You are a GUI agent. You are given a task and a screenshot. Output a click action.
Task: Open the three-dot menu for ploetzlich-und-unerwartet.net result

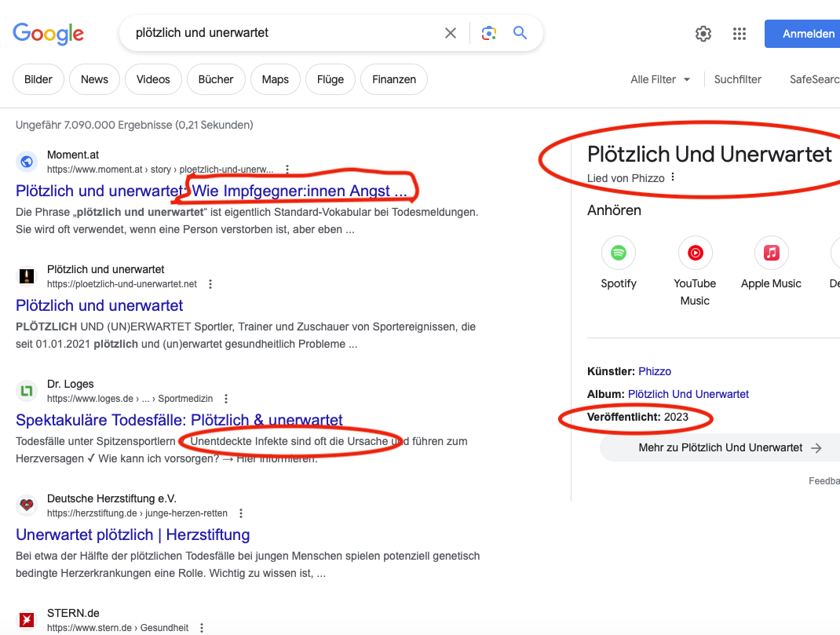click(x=210, y=284)
